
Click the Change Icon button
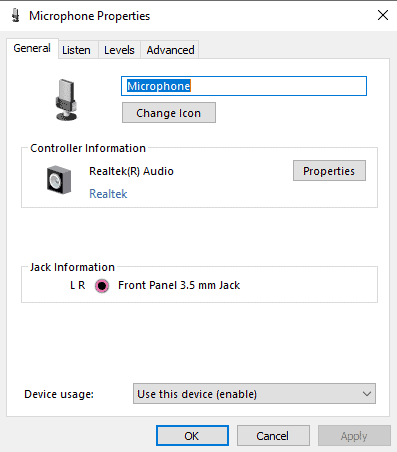coord(169,113)
